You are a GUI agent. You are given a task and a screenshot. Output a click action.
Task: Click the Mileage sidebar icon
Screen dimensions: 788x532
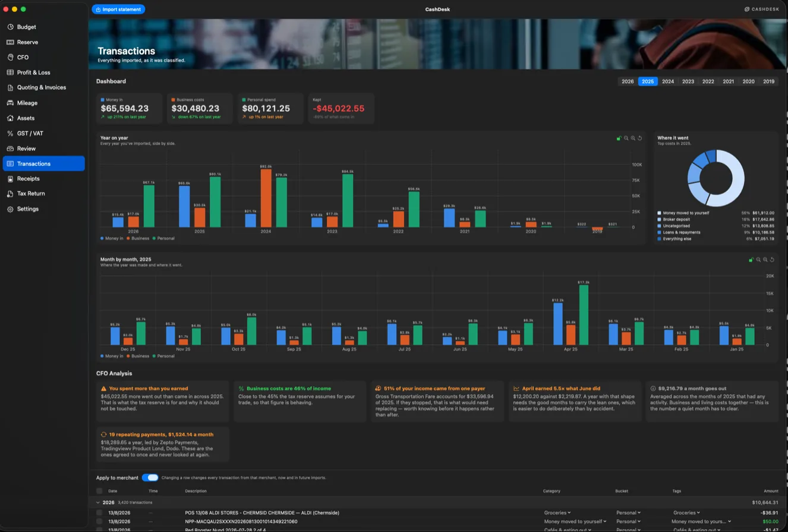pos(10,103)
